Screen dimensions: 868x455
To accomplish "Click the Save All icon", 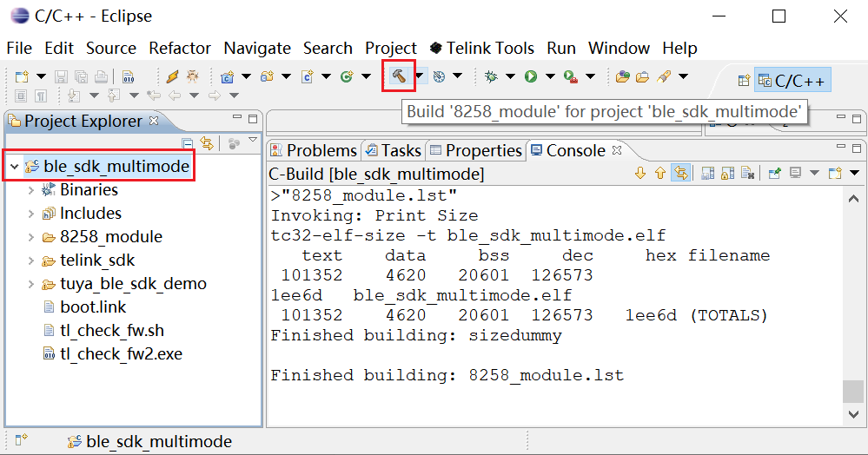I will (81, 76).
